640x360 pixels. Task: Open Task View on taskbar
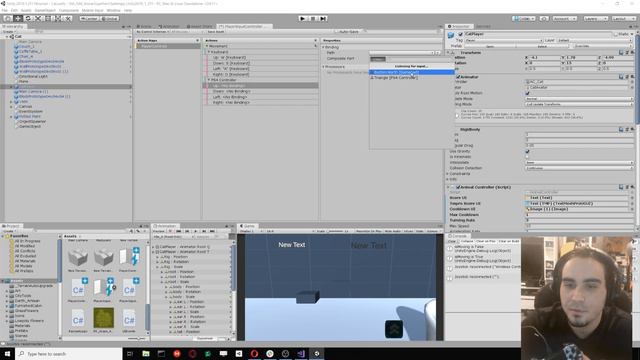[130, 353]
